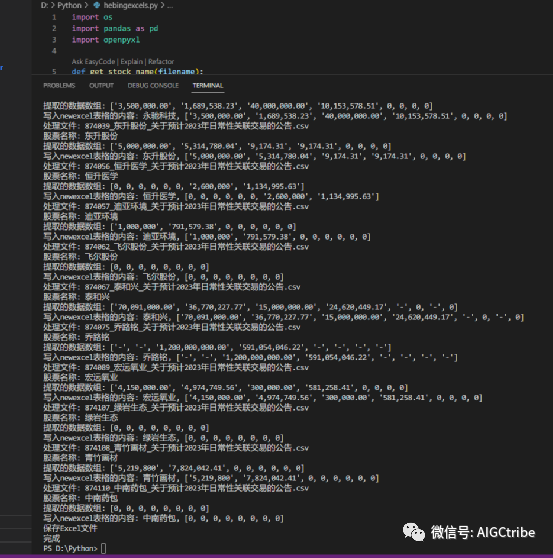
Task: Click the 保存Excel文件 terminal output line
Action: point(70,528)
